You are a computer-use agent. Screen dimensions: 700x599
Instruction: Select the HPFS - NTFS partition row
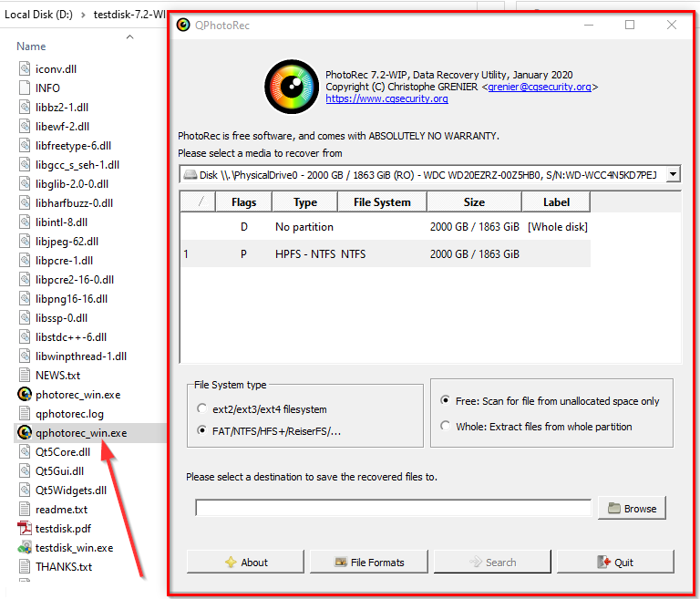[x=386, y=254]
